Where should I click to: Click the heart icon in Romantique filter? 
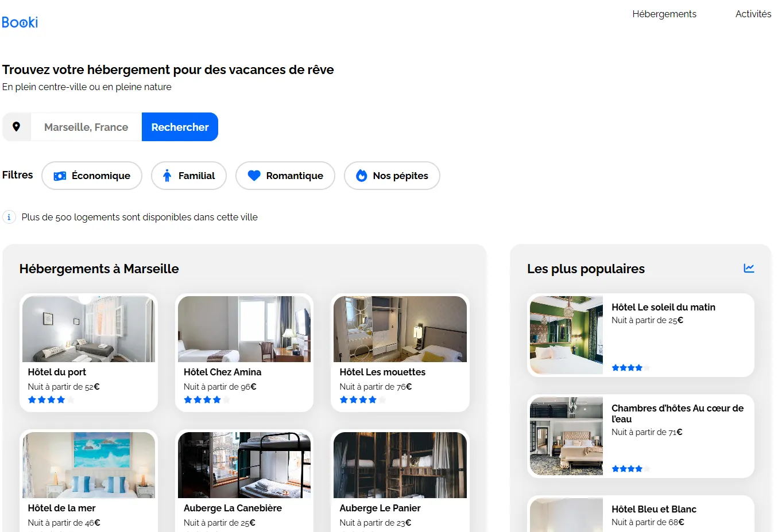(254, 176)
